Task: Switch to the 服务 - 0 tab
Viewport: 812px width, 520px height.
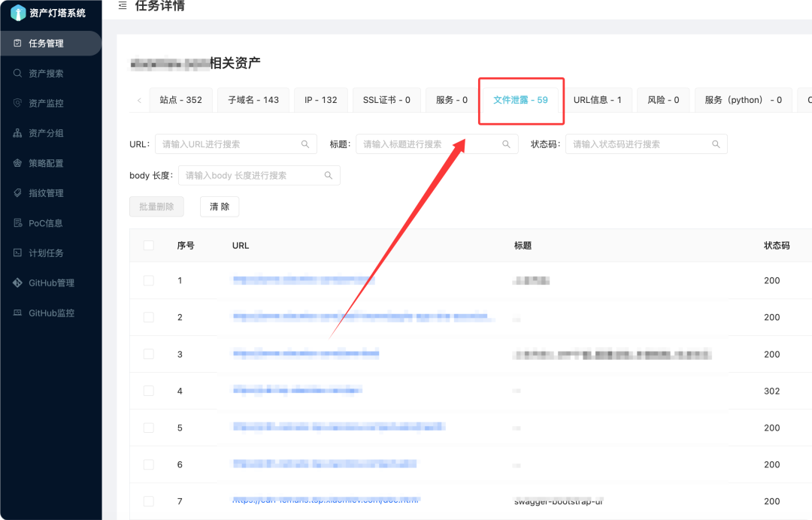Action: click(x=452, y=100)
